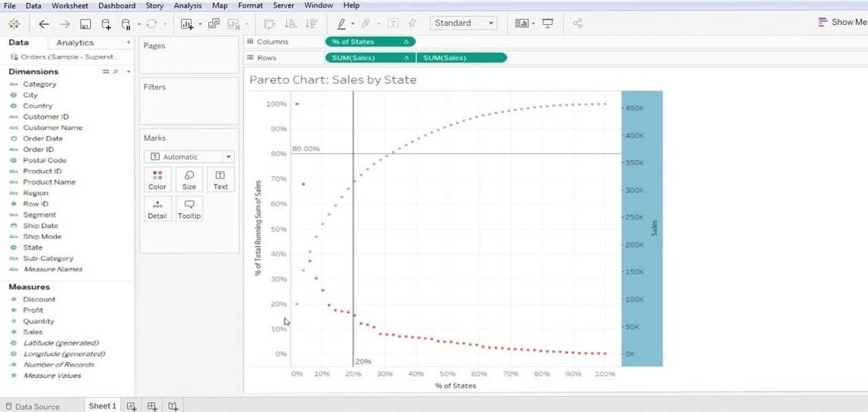Click the second SUM(Sales) pill in Rows
Image resolution: width=868 pixels, height=412 pixels.
point(462,57)
